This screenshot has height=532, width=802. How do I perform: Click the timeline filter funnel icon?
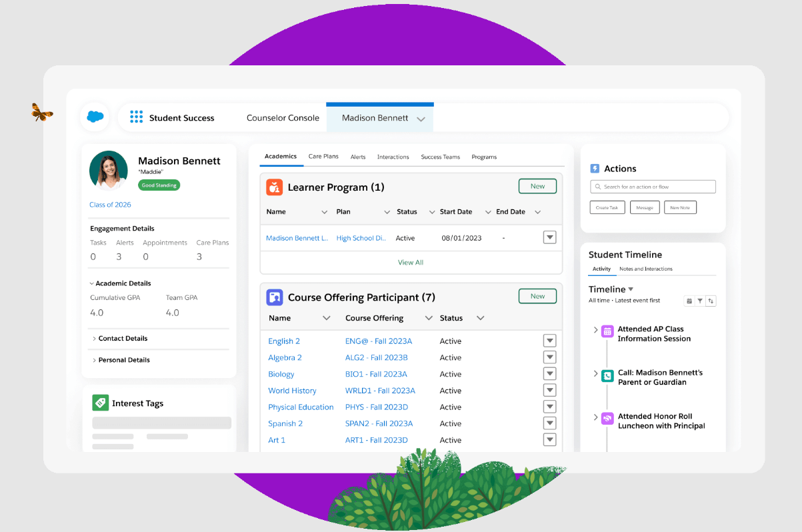pyautogui.click(x=699, y=301)
